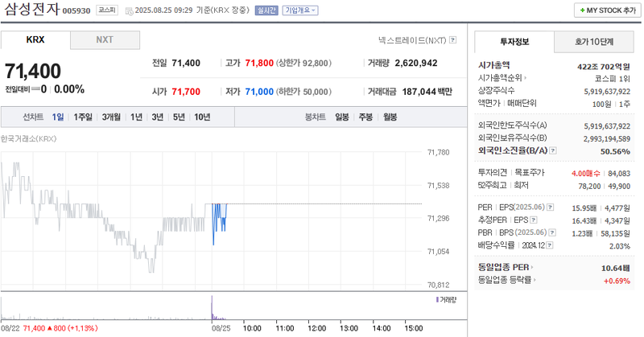Click the calendar icon before the date
Screen dimensions: 644x337
129,10
